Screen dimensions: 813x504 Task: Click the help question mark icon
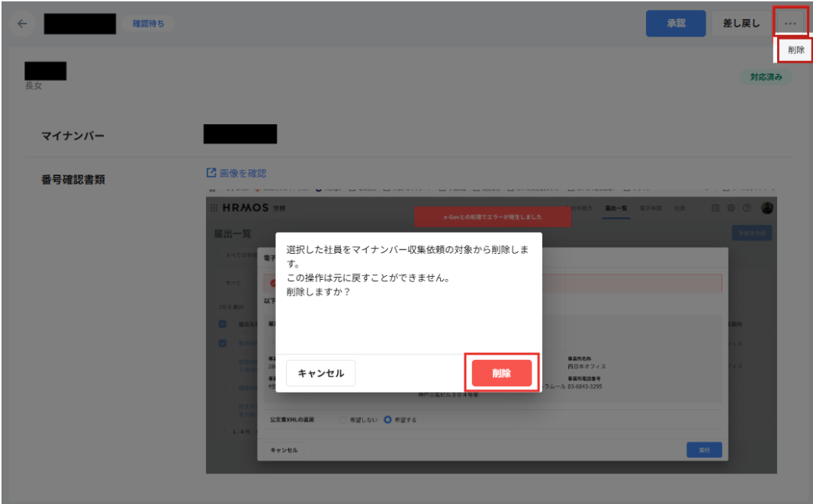tap(747, 208)
